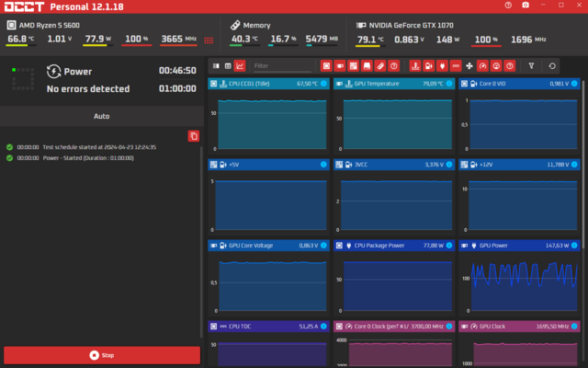Expand the AMD Ryzen 5 5600 panel
The image size is (588, 368).
(55, 26)
